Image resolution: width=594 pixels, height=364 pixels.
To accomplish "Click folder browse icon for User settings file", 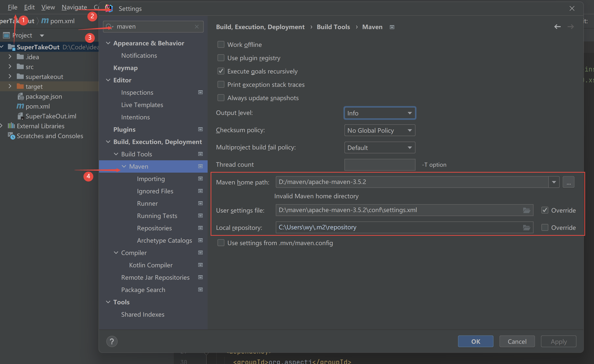I will tap(526, 210).
